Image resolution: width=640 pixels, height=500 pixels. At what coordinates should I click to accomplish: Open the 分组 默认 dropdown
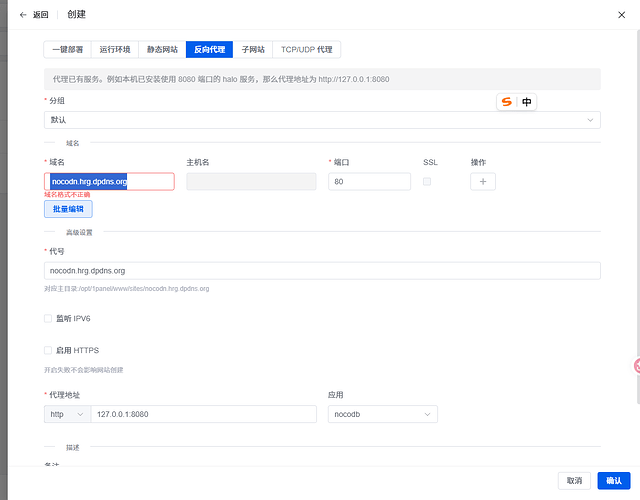[322, 120]
